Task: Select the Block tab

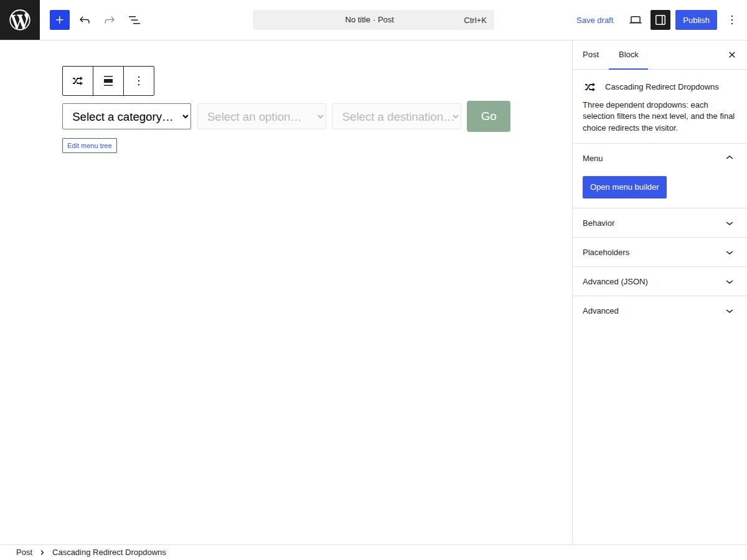Action: pyautogui.click(x=629, y=55)
